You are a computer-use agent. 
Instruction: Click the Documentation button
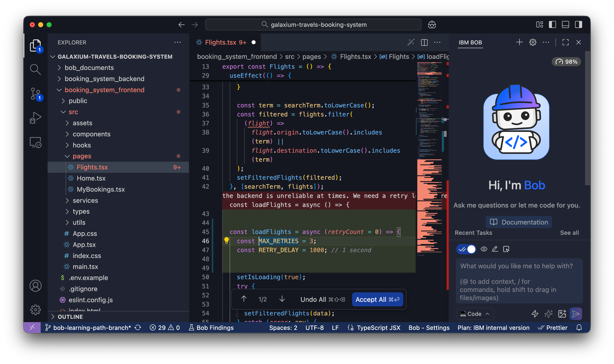point(519,222)
